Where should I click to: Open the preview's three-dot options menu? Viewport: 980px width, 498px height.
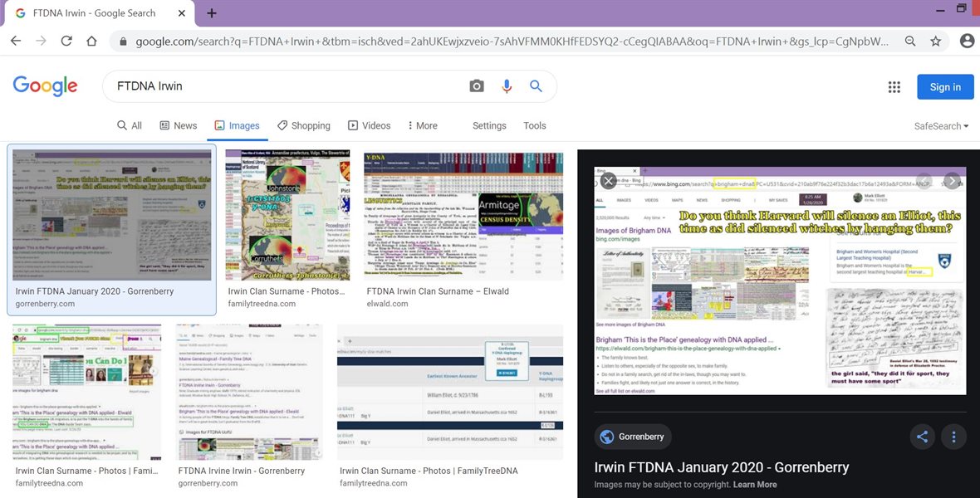[953, 437]
